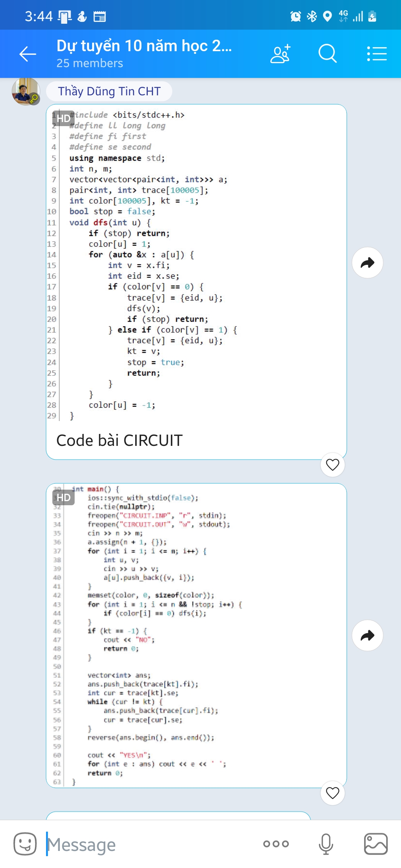Open the add members icon

coord(280,54)
